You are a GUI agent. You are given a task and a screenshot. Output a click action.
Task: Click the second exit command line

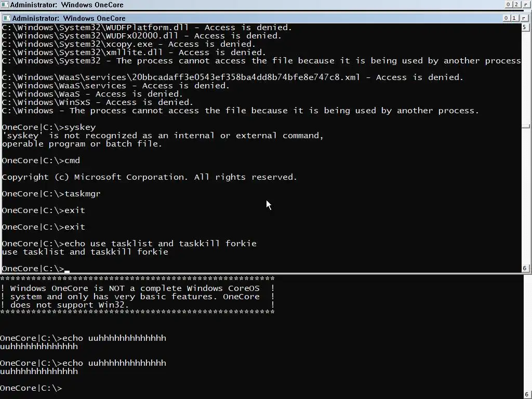(44, 227)
